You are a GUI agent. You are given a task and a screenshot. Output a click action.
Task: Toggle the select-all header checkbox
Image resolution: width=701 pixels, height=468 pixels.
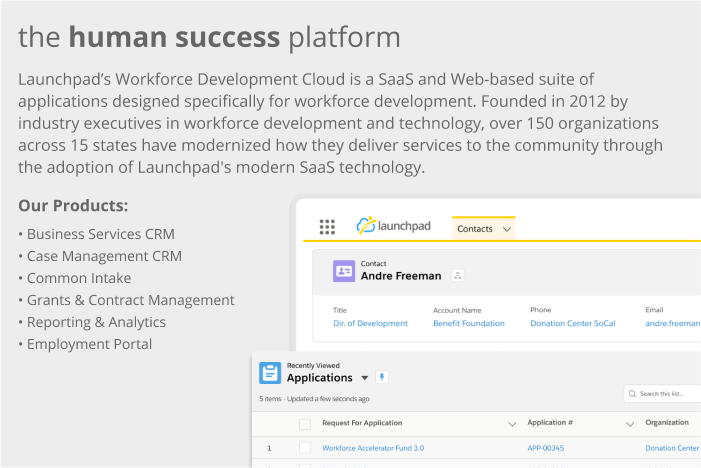(304, 424)
